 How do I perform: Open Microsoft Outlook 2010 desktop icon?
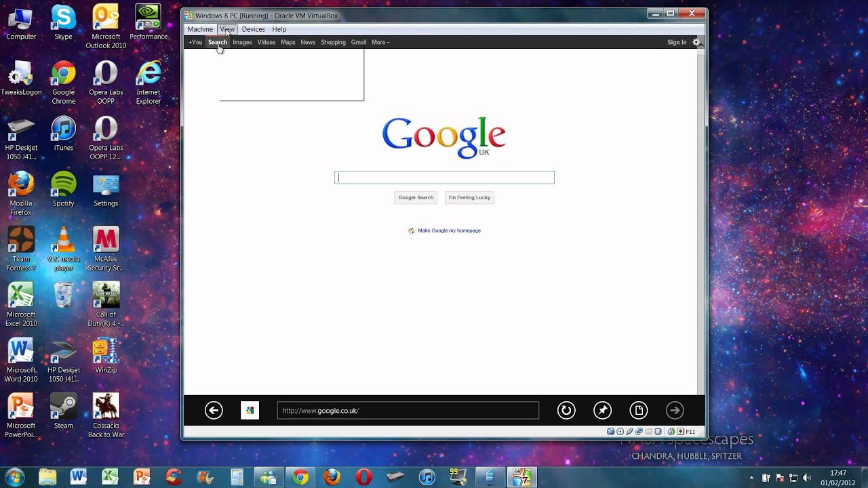tap(106, 26)
